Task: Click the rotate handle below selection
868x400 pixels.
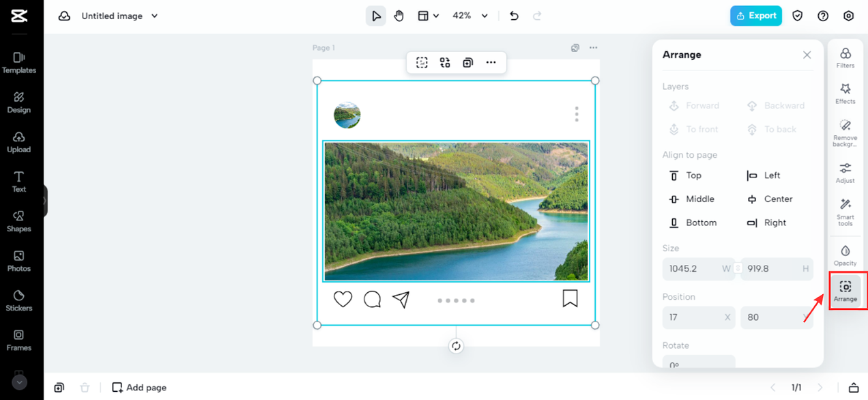Action: (x=456, y=346)
